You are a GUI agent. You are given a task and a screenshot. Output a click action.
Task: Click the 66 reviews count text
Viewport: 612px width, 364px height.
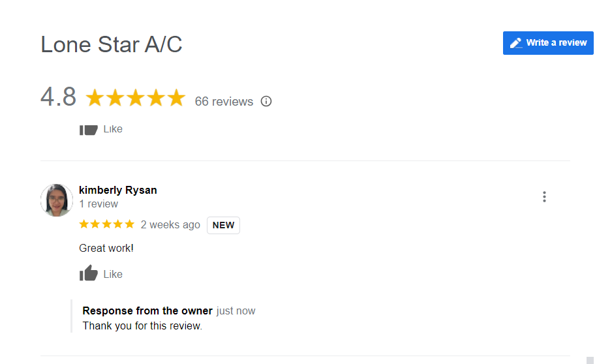224,101
